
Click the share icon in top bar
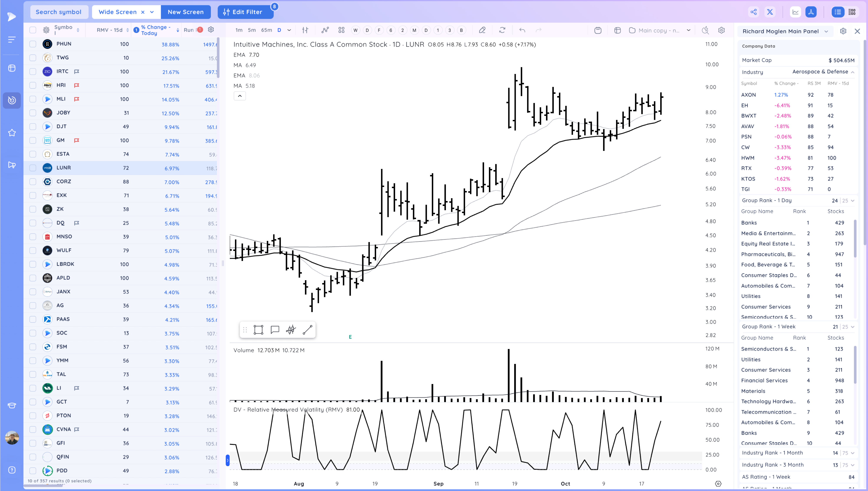(753, 12)
